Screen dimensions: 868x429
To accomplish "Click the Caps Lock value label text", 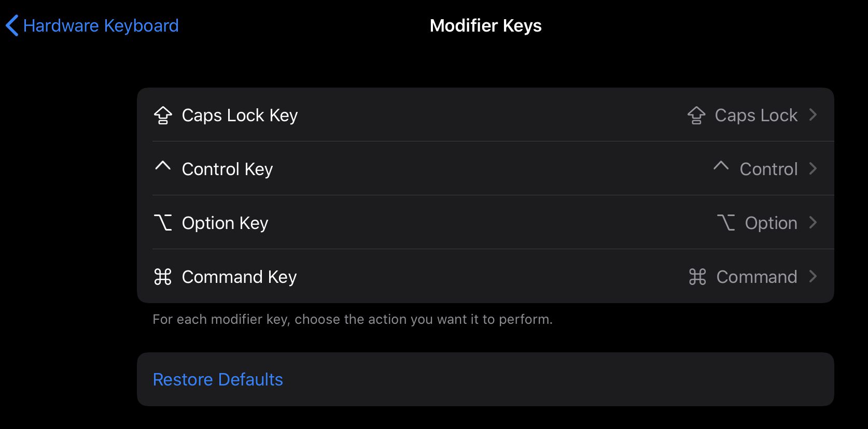I will point(755,115).
